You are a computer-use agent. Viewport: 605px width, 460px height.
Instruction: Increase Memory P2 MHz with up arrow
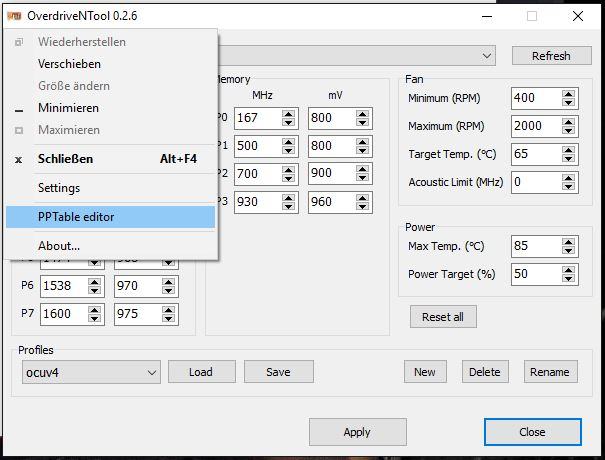click(289, 169)
